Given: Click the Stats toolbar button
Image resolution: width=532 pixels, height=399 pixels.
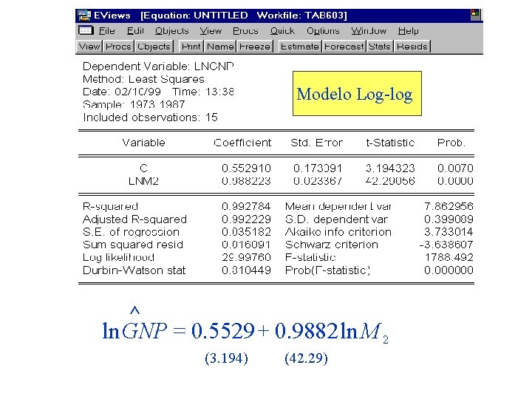Looking at the screenshot, I should (x=379, y=47).
